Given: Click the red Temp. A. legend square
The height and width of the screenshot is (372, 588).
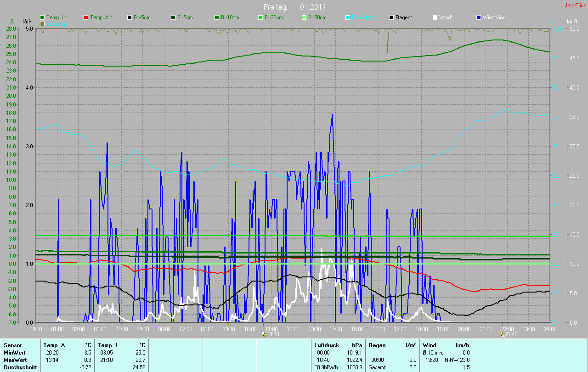Looking at the screenshot, I should pyautogui.click(x=86, y=17).
